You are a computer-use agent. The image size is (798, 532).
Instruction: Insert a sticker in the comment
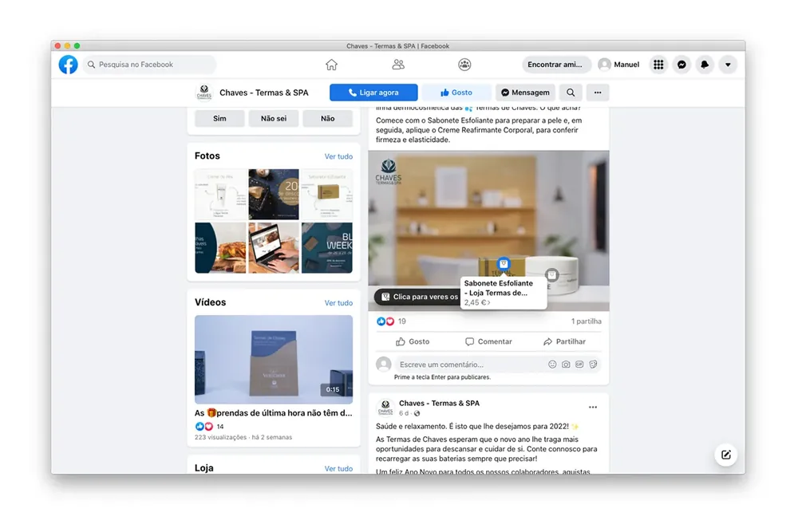[x=593, y=365]
